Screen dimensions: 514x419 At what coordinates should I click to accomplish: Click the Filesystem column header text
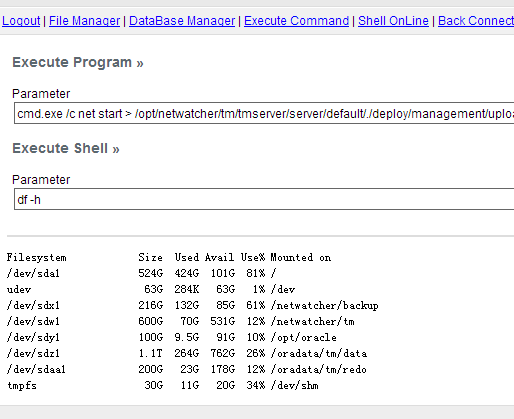(37, 257)
